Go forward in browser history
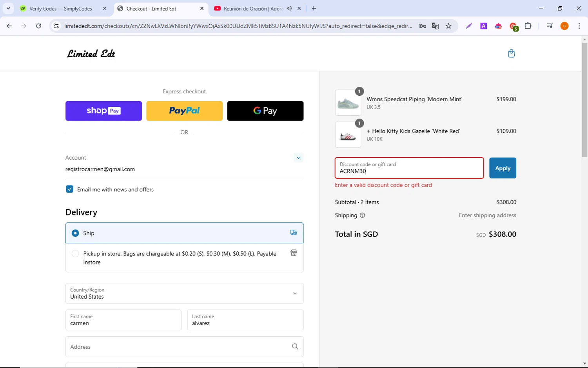588x368 pixels. 24,26
